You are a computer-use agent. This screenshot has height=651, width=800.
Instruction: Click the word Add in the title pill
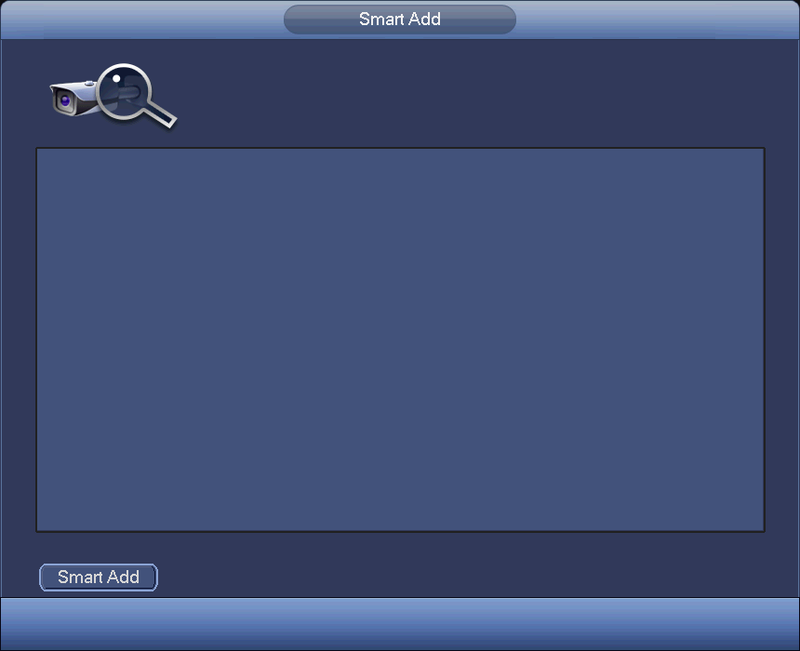click(424, 19)
